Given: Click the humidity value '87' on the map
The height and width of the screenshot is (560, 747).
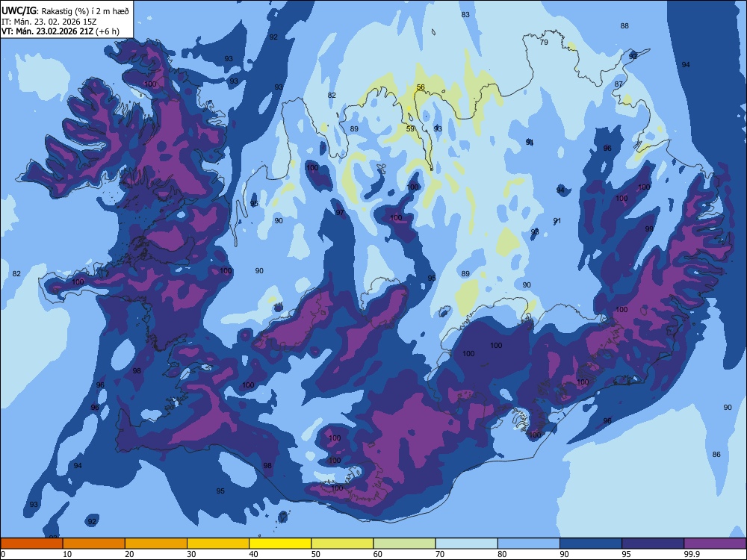Looking at the screenshot, I should pyautogui.click(x=619, y=84).
